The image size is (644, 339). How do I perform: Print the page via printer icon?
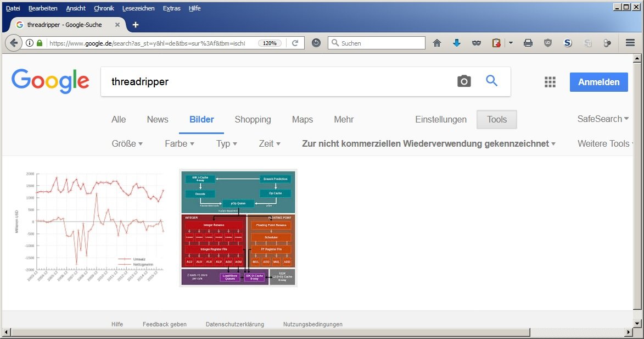click(528, 43)
